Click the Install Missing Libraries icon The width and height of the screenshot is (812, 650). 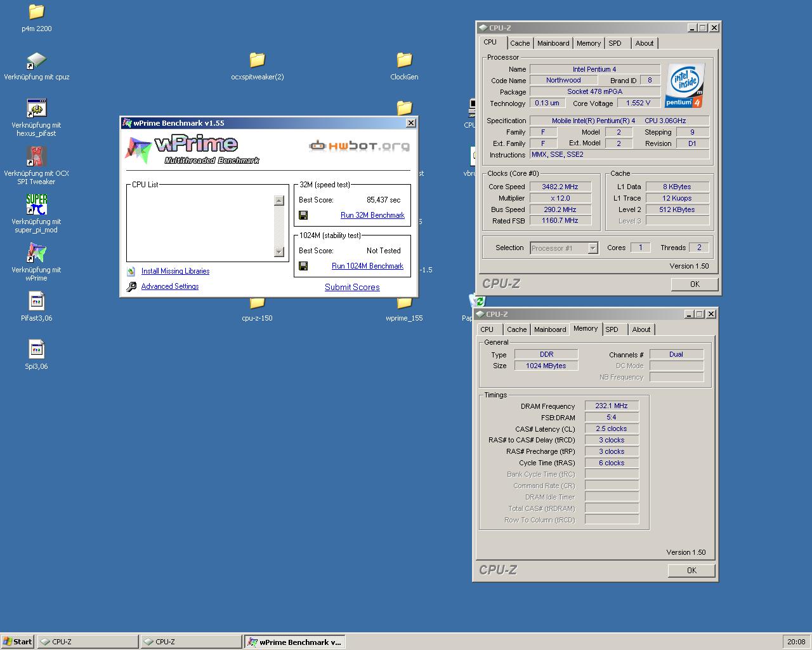131,271
